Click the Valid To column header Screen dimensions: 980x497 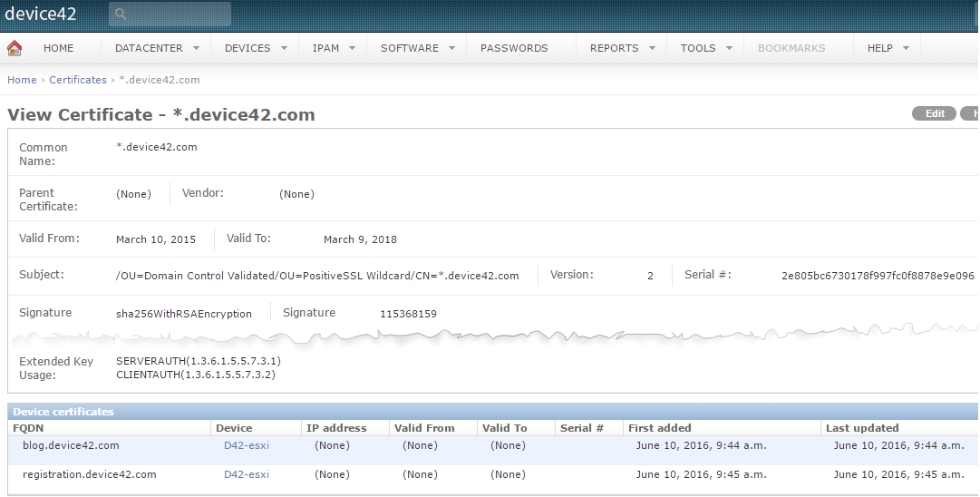[504, 428]
